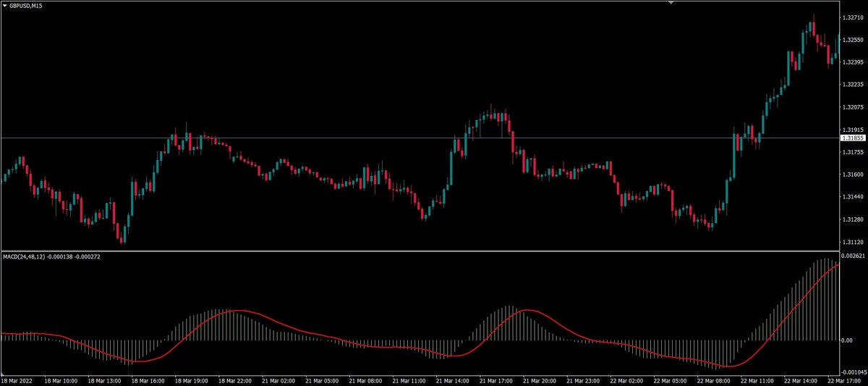The height and width of the screenshot is (386, 868).
Task: Click the 18 Mar 2022 time label
Action: [x=15, y=380]
